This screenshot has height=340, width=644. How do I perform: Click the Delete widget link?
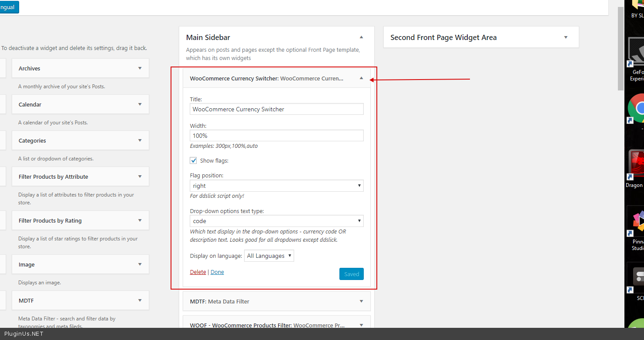tap(198, 272)
